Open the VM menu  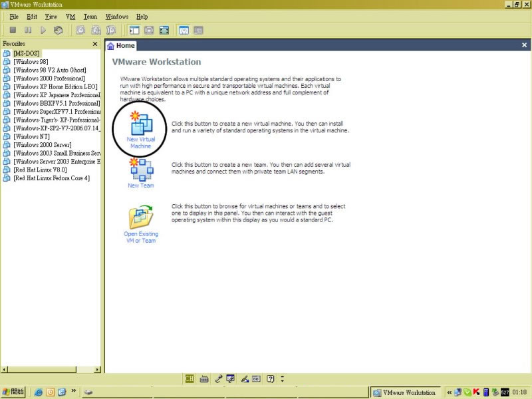point(70,17)
